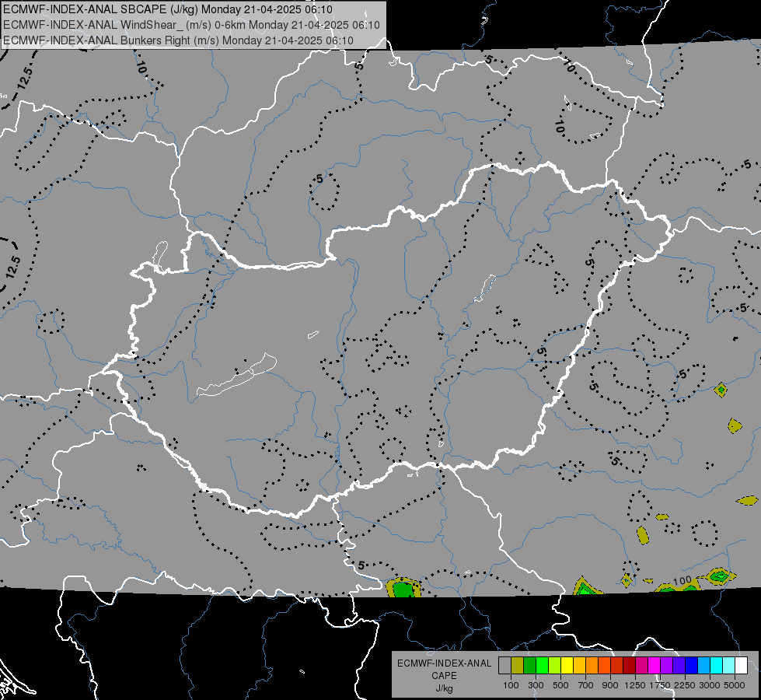Screen dimensions: 761x700
Task: Click the legend value 300
Action: click(536, 685)
